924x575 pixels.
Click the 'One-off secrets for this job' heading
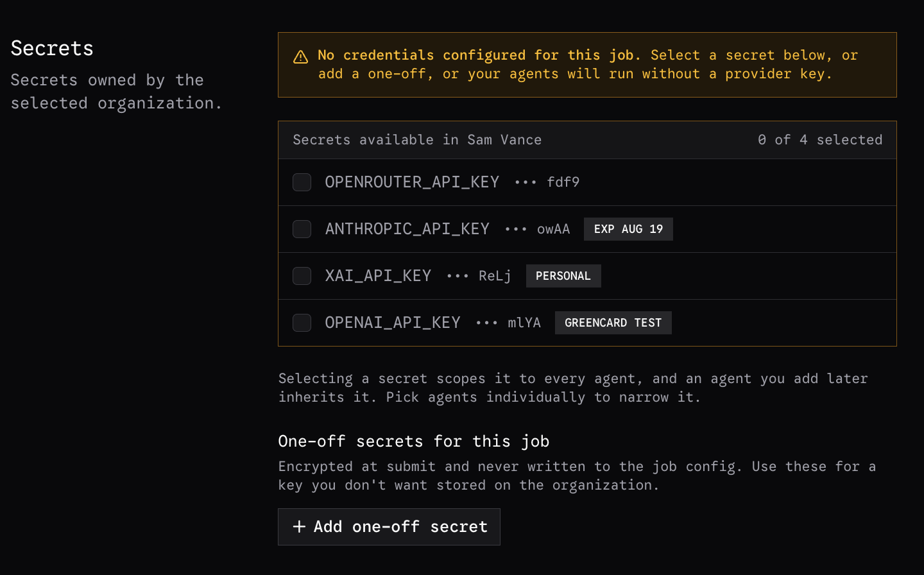tap(414, 442)
